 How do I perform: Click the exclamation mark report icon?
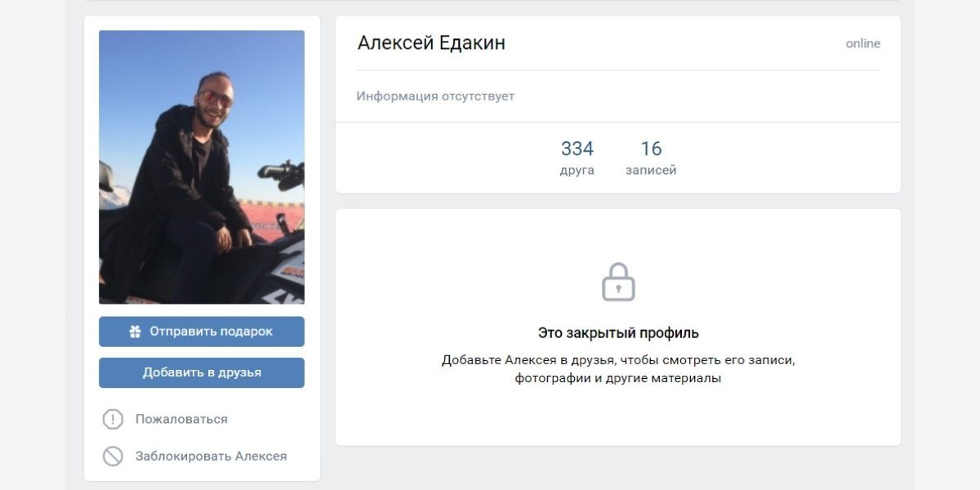[113, 419]
